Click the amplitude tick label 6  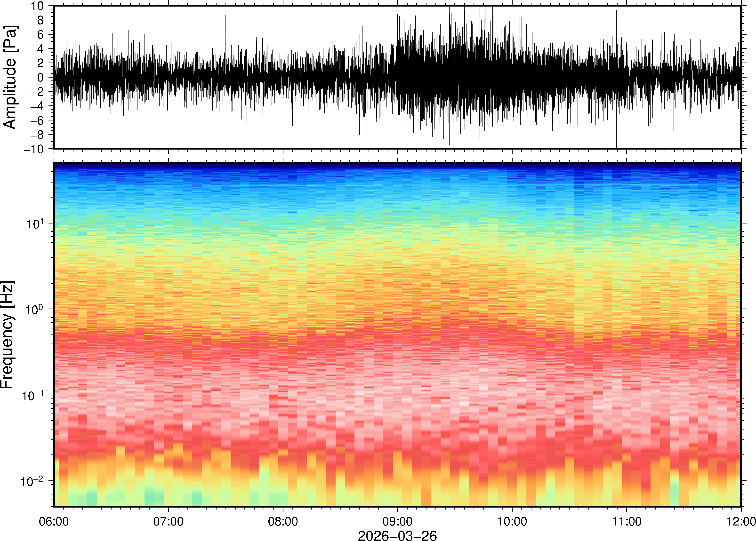tap(40, 34)
